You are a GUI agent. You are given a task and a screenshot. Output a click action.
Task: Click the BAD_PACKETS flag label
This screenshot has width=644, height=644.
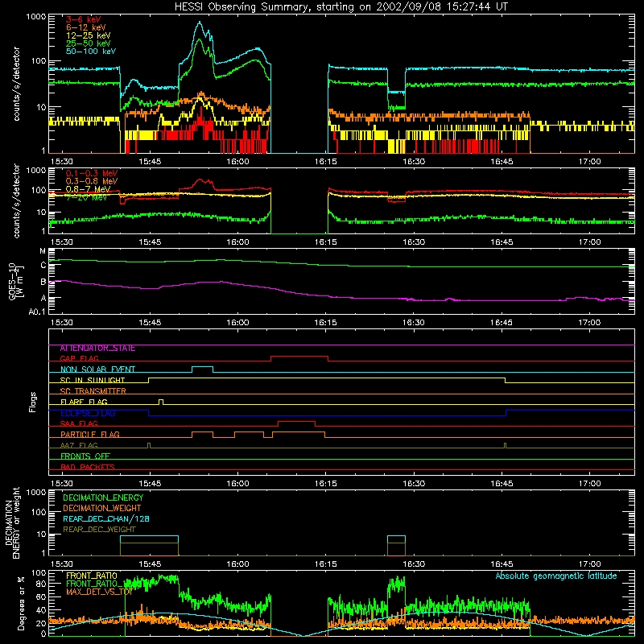pos(88,467)
